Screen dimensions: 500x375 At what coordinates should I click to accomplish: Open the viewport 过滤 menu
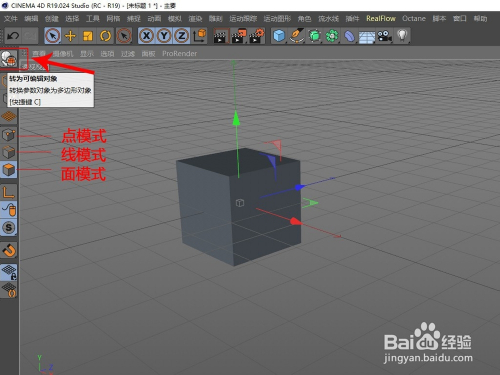(128, 54)
